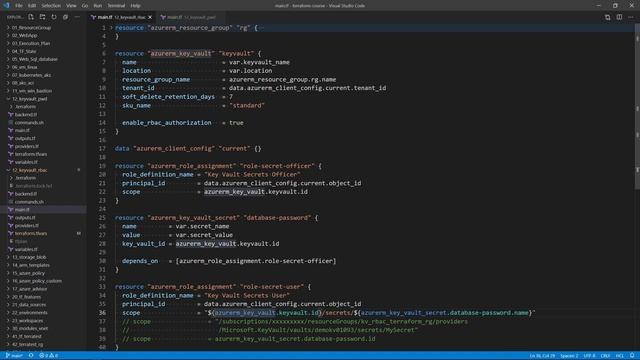Open modified terraform.tfvars in 12_keyvault_rbac folder
The height and width of the screenshot is (360, 640).
click(31, 233)
